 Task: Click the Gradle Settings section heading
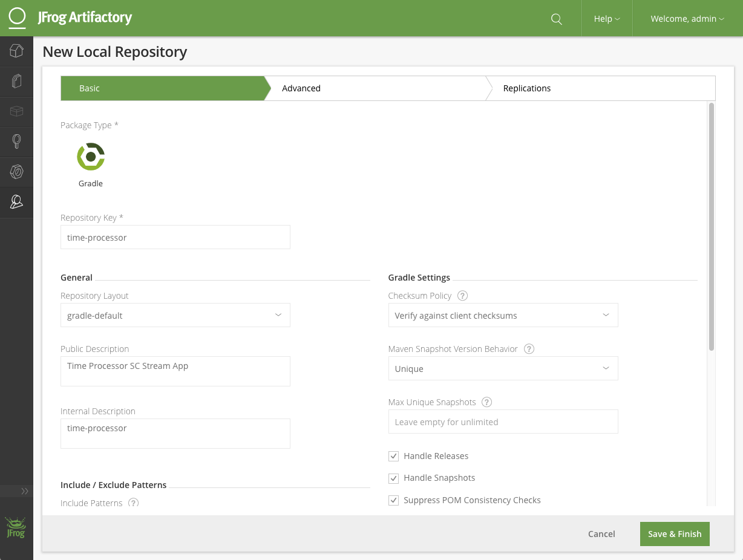pos(419,278)
